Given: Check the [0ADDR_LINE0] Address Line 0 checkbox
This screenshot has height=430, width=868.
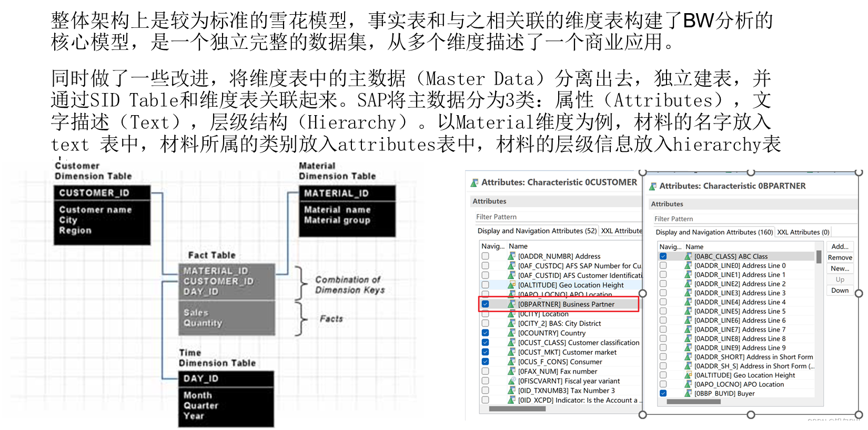Looking at the screenshot, I should (663, 265).
